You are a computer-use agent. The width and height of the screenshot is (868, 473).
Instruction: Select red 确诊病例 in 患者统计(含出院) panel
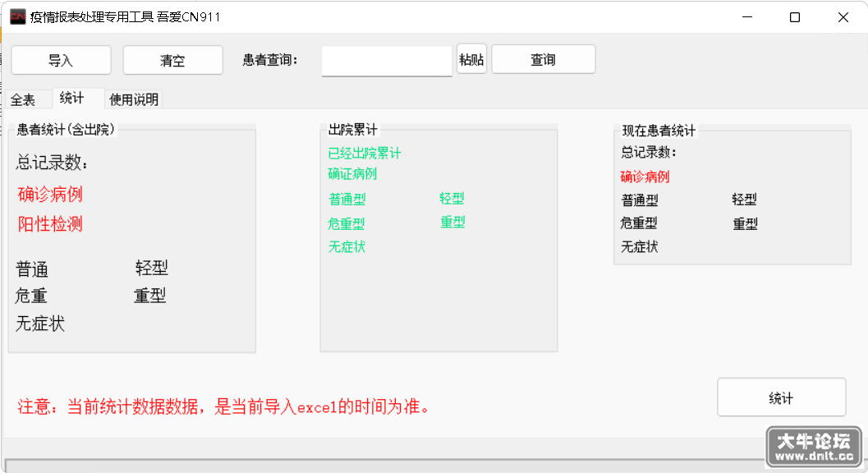50,195
